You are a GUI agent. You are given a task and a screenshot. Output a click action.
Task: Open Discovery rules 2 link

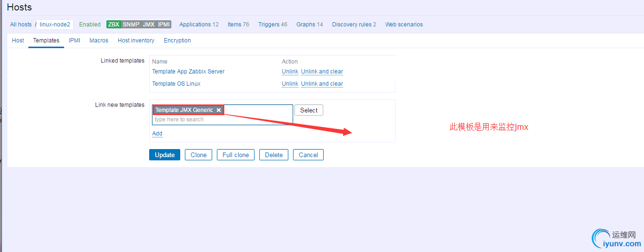(x=354, y=24)
